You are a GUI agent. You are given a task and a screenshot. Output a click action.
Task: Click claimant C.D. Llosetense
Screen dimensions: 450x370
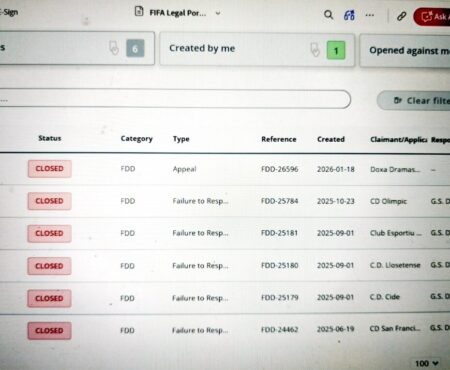[x=395, y=265]
